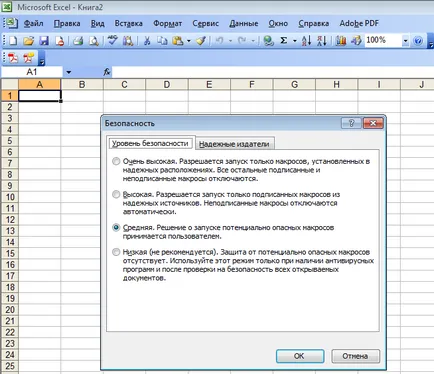Open an existing file with folder icon
434x374 pixels.
pos(29,41)
